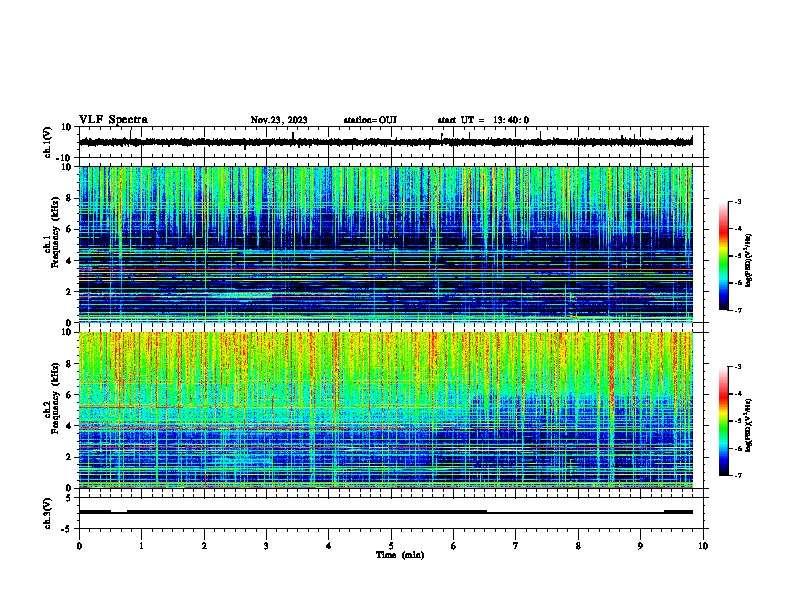Click the ch.2 colorbar 'log(PSD)' label
This screenshot has height=612, width=792.
pos(749,426)
